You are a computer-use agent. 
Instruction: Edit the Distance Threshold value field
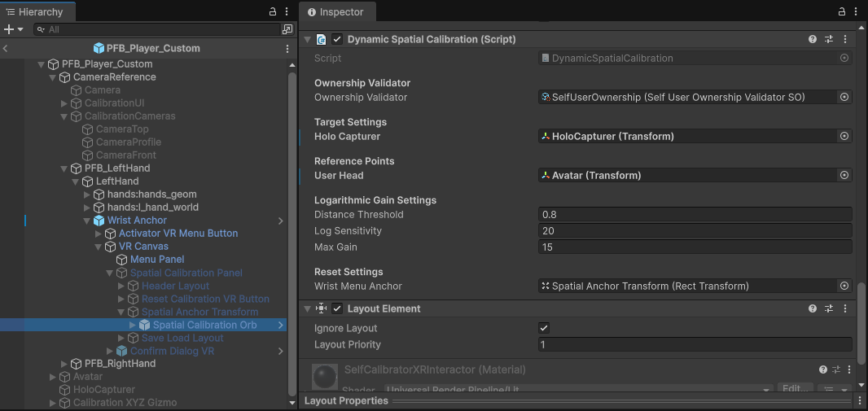[x=695, y=215]
